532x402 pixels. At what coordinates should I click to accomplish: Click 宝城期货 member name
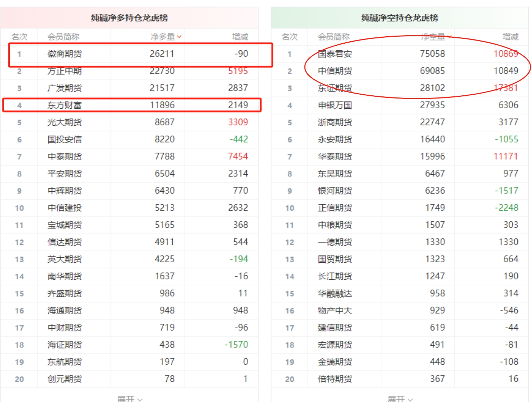point(65,225)
